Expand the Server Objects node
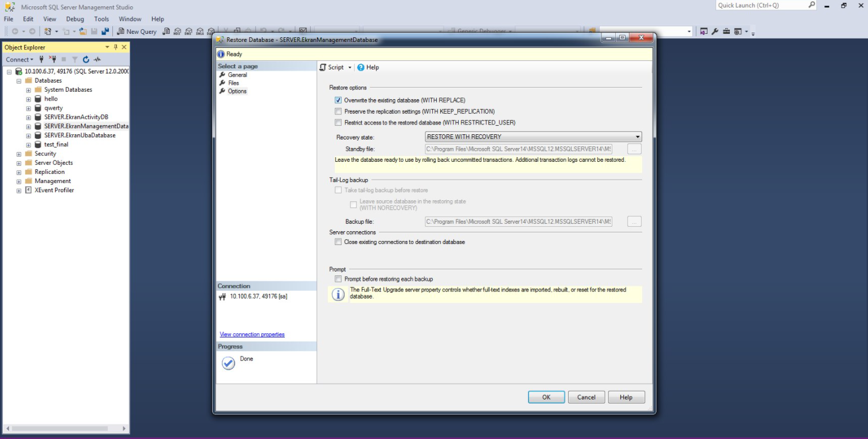This screenshot has height=439, width=868. click(x=19, y=163)
